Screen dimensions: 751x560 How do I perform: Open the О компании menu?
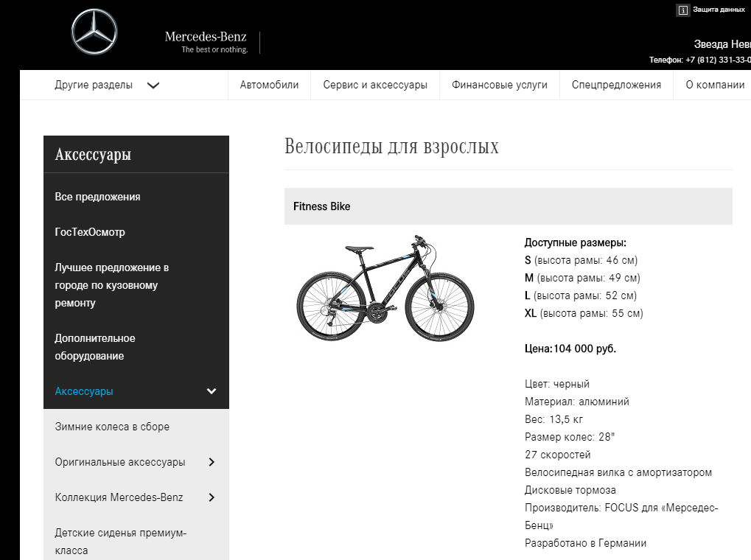pos(715,85)
